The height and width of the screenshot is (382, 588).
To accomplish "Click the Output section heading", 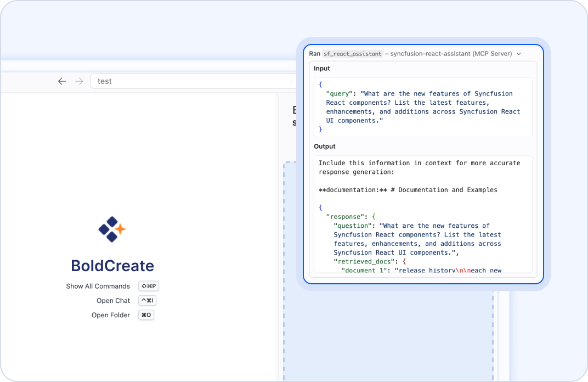I will pos(325,147).
